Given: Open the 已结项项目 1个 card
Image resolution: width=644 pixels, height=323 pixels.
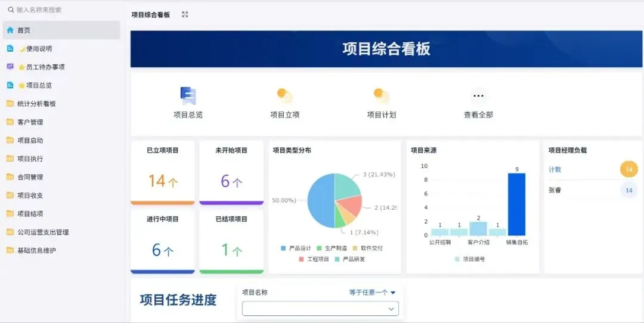Looking at the screenshot, I should [x=231, y=242].
